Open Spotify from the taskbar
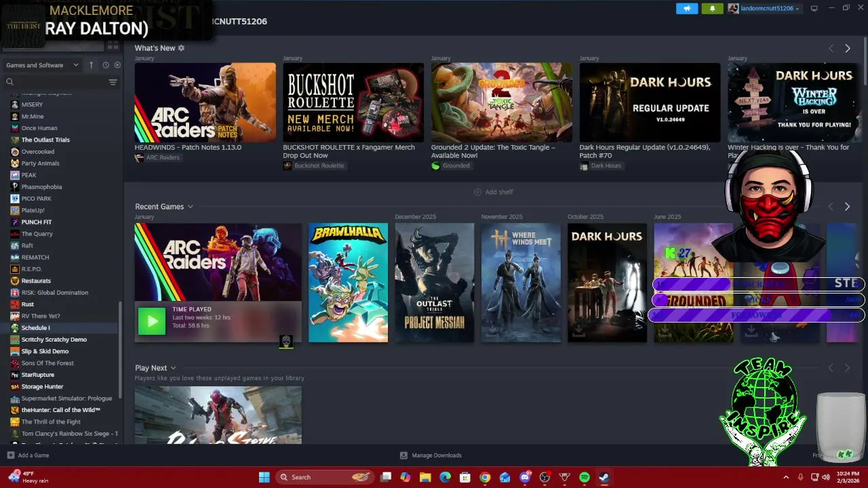The width and height of the screenshot is (868, 488). click(585, 477)
